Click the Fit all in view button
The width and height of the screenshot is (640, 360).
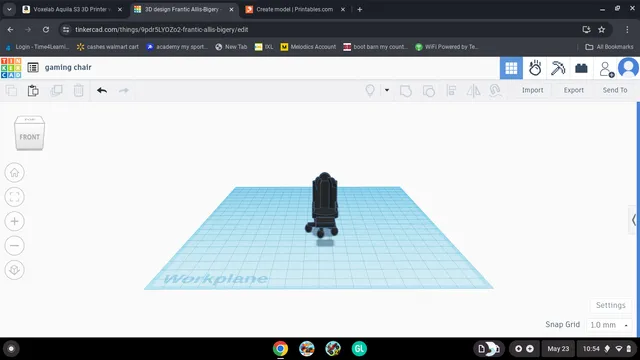(x=14, y=197)
